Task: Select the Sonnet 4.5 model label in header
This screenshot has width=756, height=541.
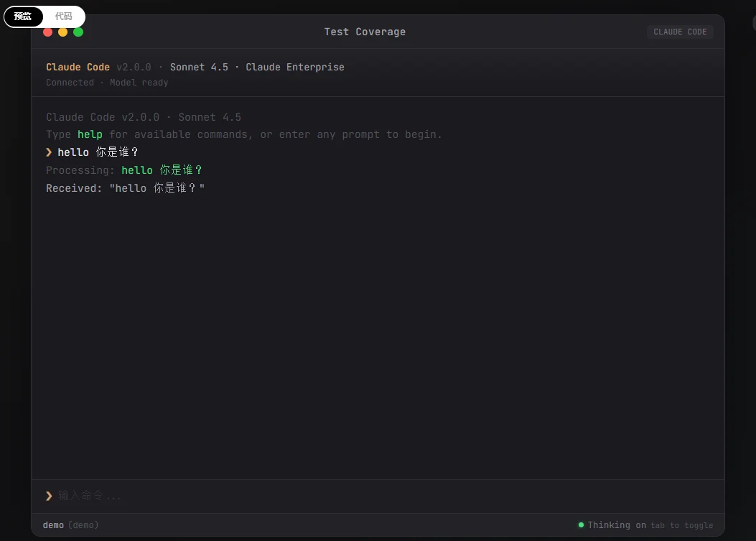Action: 199,67
